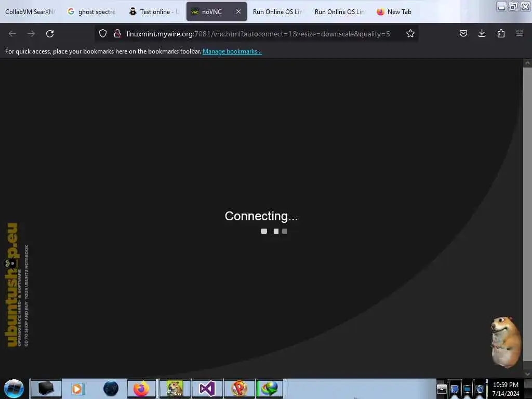532x399 pixels.
Task: Bookmark this page with the star icon
Action: tap(410, 33)
